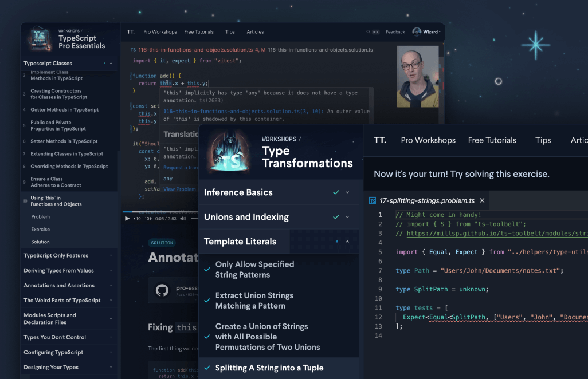Collapse the Typescript Classes section chevron
588x379 pixels.
(111, 64)
